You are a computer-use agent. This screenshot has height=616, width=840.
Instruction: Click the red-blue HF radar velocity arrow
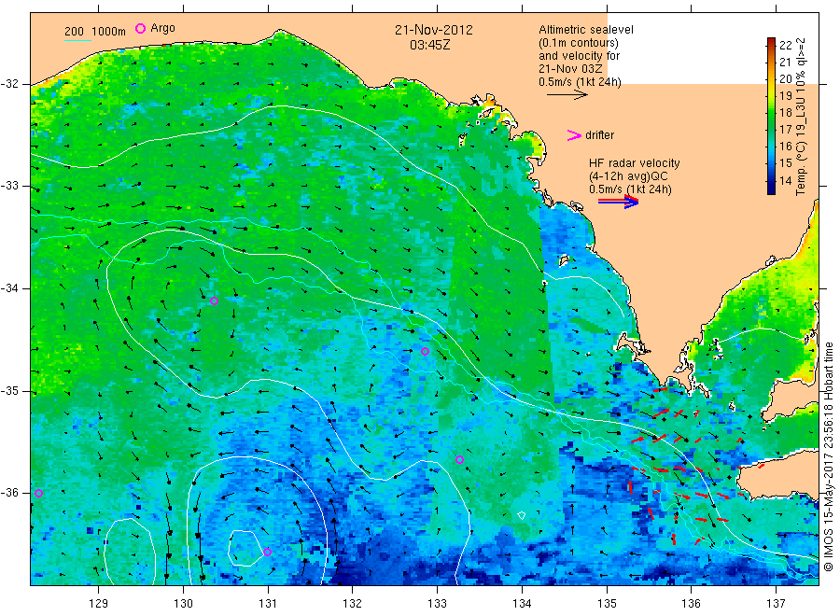618,202
